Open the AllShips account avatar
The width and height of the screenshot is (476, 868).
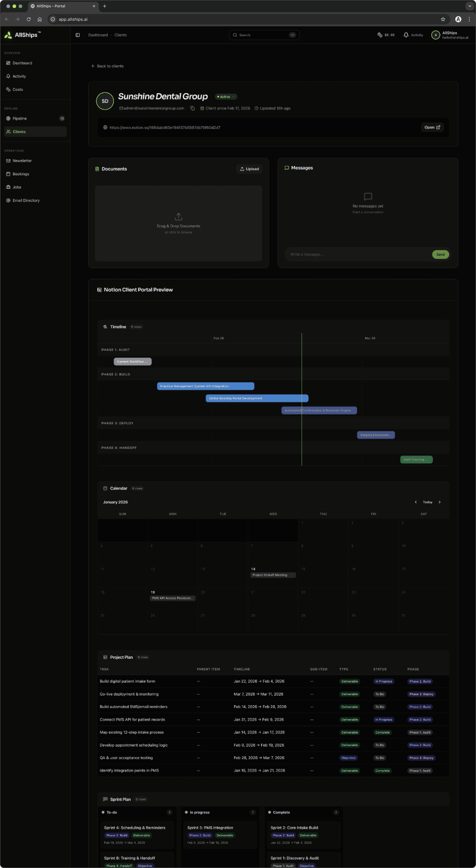point(436,35)
